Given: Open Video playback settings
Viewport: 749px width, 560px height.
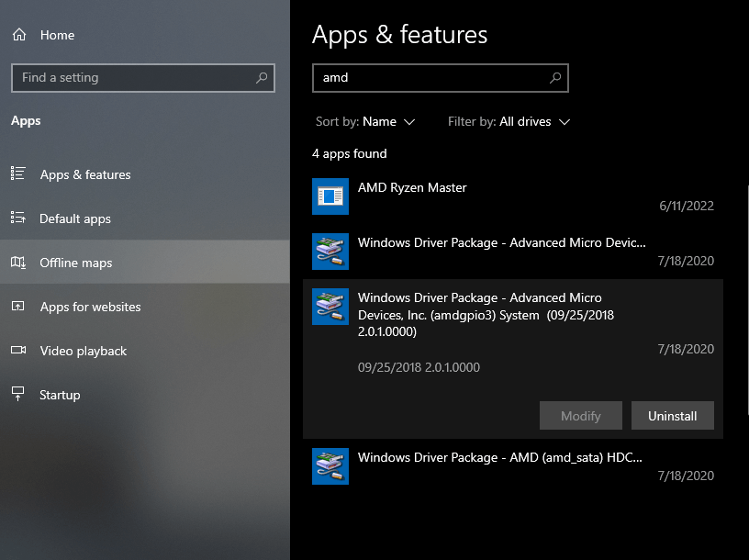Looking at the screenshot, I should click(x=145, y=351).
